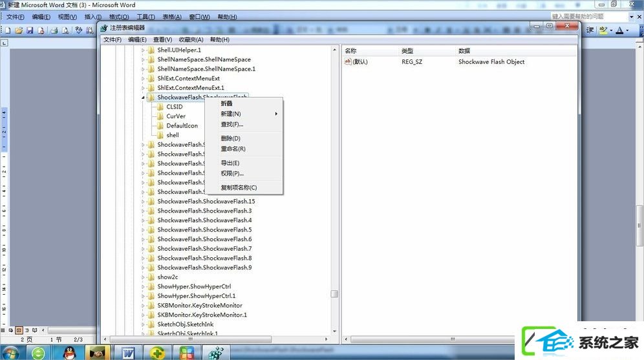
Task: Choose 查找(F)... in the context menu
Action: click(244, 124)
